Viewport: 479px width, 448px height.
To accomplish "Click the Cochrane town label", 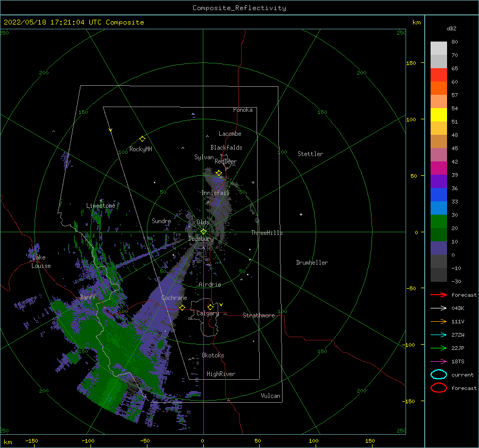I will 174,298.
